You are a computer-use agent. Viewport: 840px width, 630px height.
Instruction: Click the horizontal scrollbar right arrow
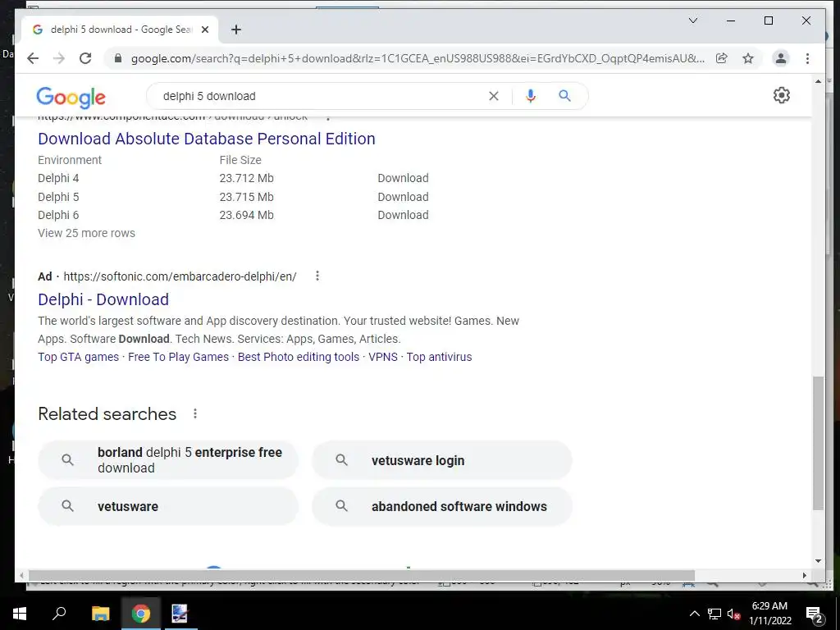[x=805, y=575]
